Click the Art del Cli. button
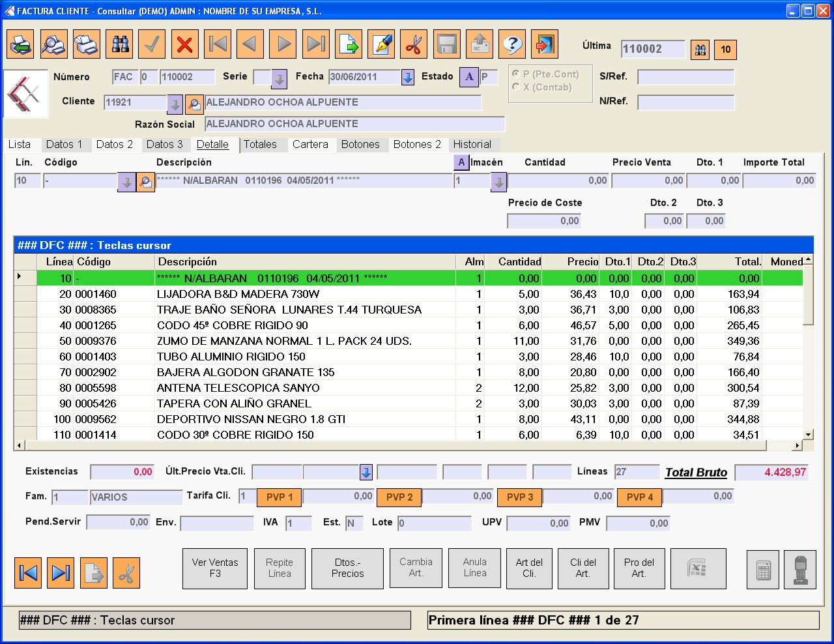Image resolution: width=834 pixels, height=644 pixels. click(x=529, y=568)
